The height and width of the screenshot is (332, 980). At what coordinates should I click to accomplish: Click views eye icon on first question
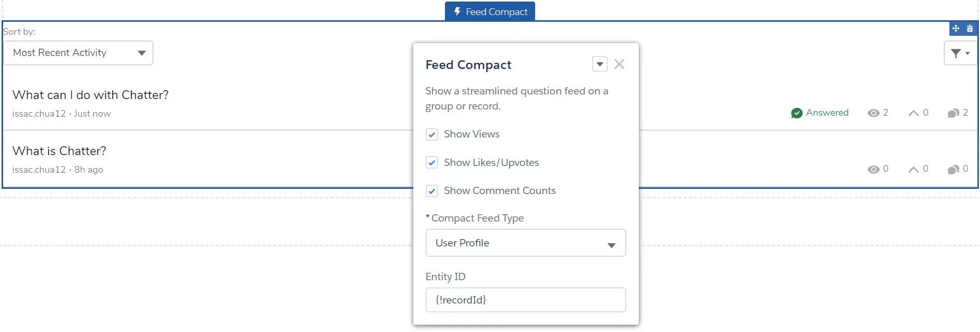pyautogui.click(x=874, y=113)
